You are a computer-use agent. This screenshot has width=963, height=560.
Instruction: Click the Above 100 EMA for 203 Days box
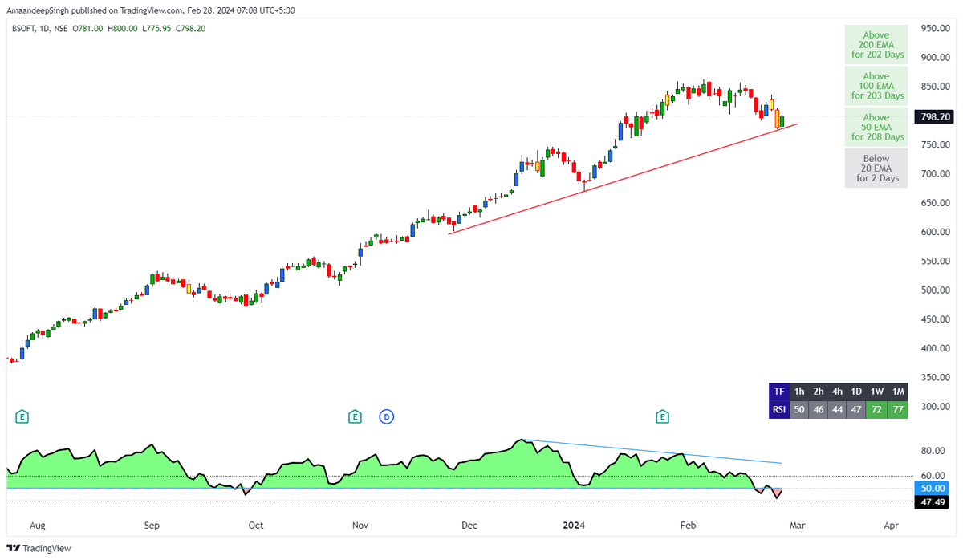(876, 86)
